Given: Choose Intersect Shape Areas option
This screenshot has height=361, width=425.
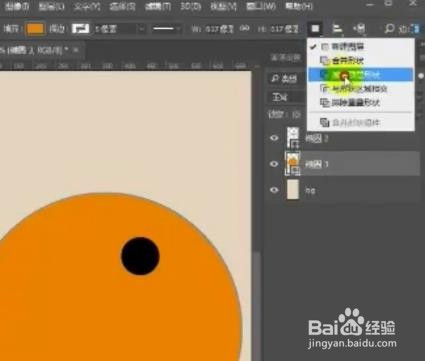Looking at the screenshot, I should point(360,88).
